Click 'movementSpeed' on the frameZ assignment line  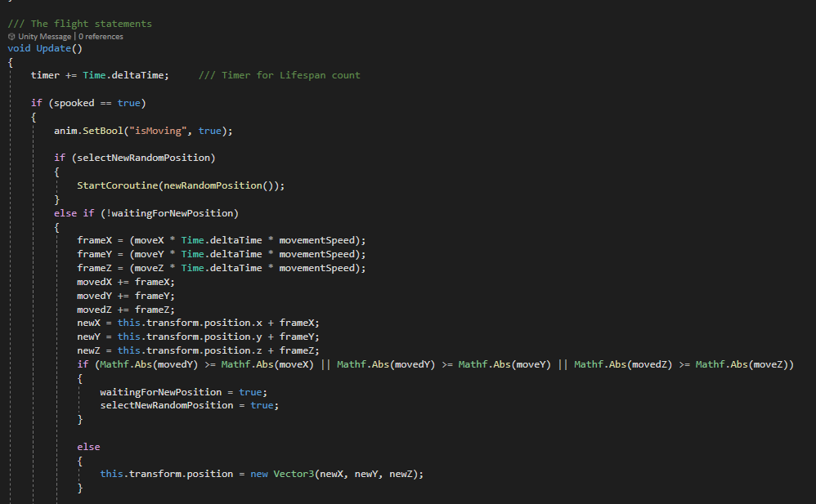pos(317,268)
